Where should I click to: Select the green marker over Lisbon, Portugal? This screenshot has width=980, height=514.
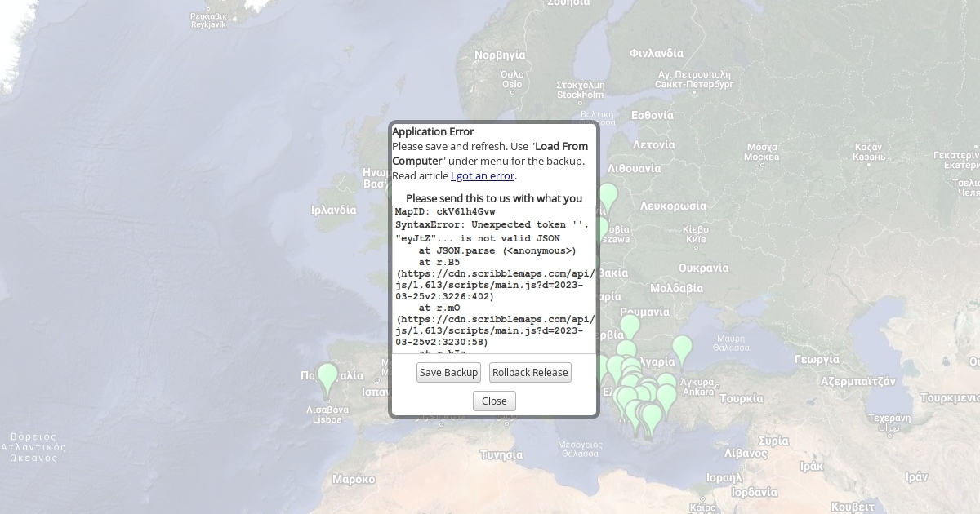(327, 378)
